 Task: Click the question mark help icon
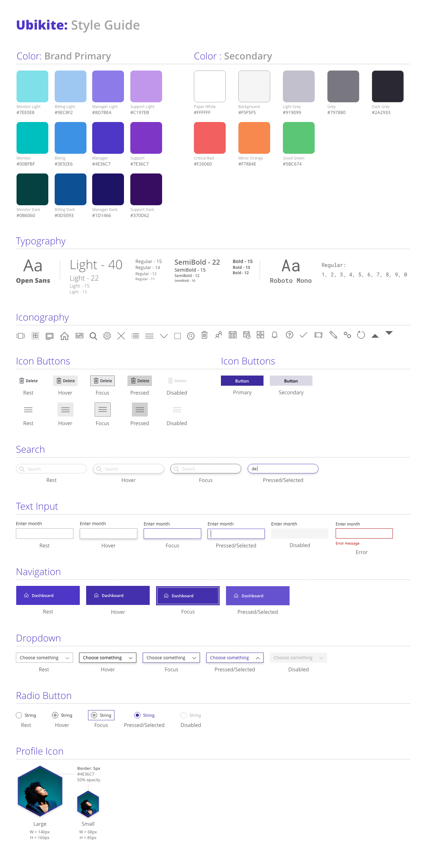pyautogui.click(x=289, y=335)
